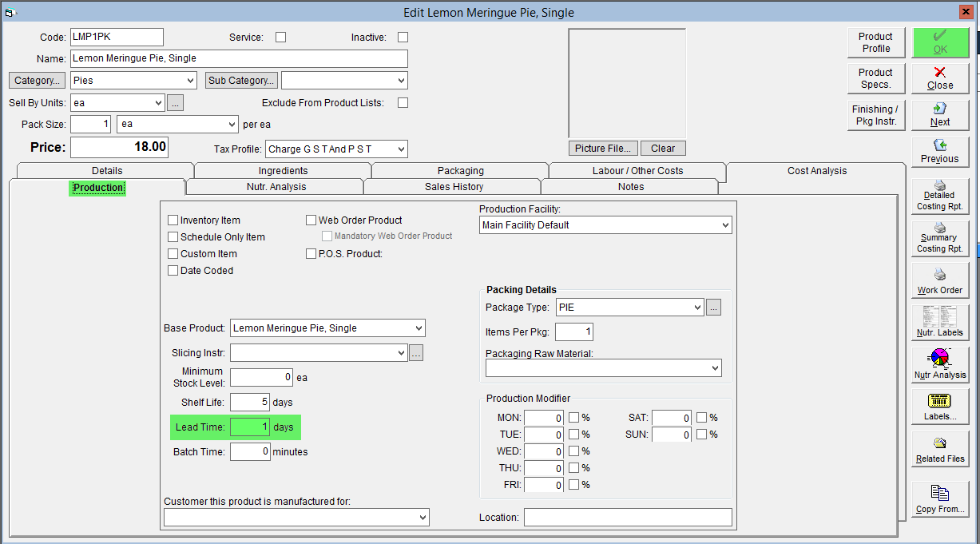Enable Exclude From Product Lists
Image resolution: width=980 pixels, height=544 pixels.
coord(403,102)
